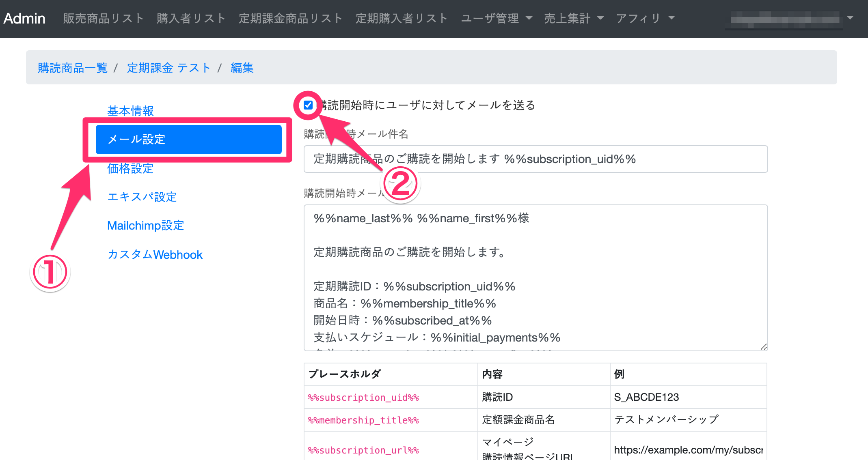This screenshot has width=868, height=460.
Task: Open 定期課金商品リスト nav item
Action: pyautogui.click(x=290, y=18)
